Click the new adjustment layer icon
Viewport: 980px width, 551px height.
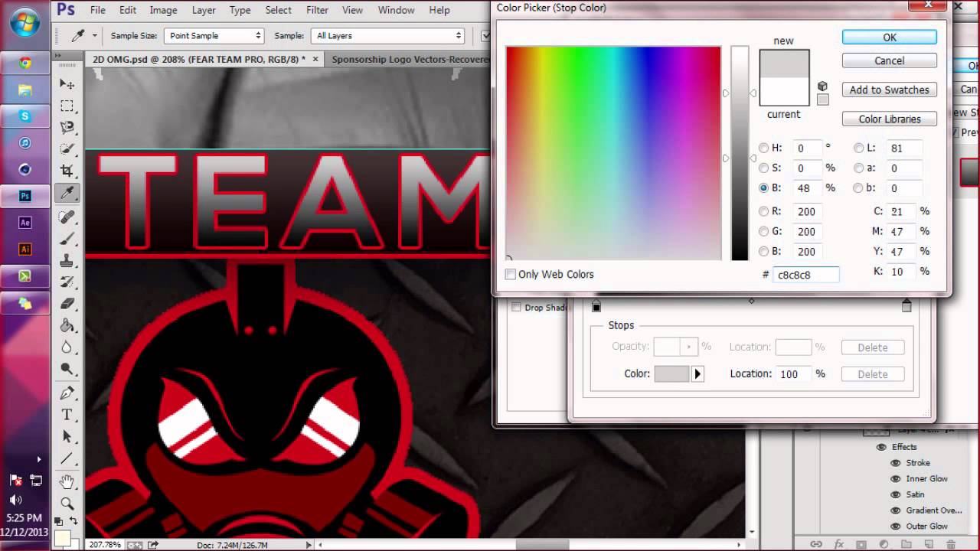[884, 544]
